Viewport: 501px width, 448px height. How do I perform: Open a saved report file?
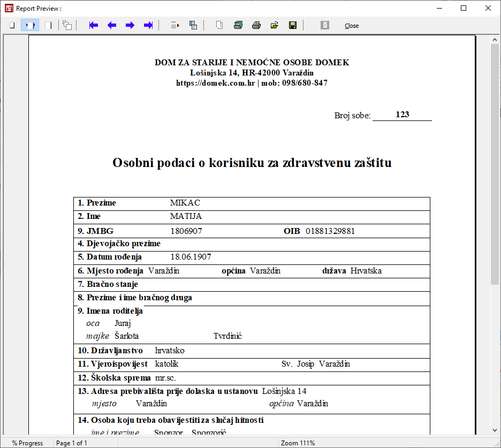coord(275,25)
